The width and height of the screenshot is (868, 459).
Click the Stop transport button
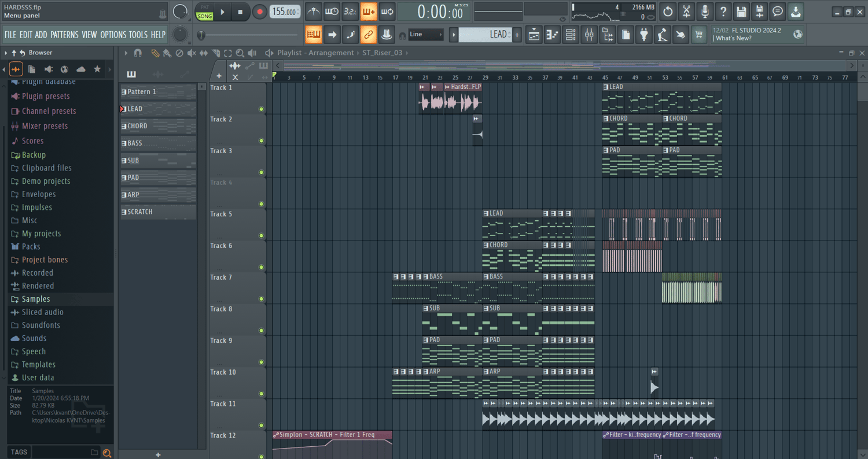tap(241, 12)
